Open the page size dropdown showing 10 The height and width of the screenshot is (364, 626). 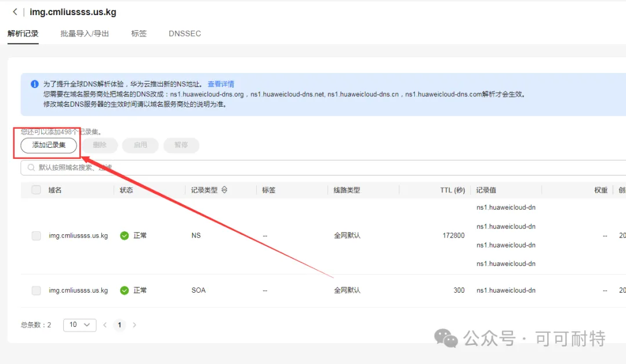click(80, 325)
